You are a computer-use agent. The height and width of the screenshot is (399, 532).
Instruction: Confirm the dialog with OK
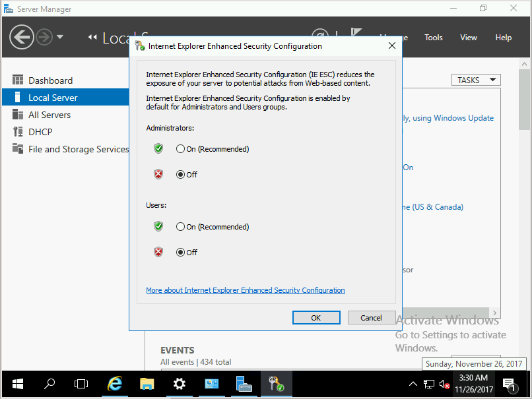[316, 318]
